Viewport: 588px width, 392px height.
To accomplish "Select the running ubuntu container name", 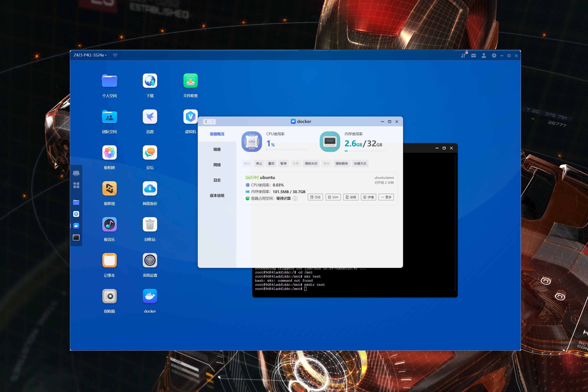I will [267, 177].
